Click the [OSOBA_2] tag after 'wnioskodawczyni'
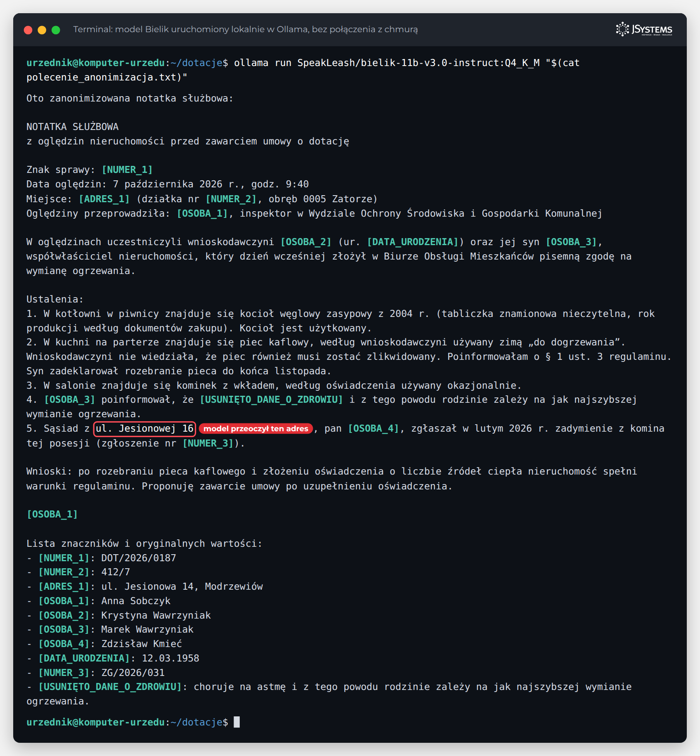Viewport: 700px width, 756px height. [306, 242]
